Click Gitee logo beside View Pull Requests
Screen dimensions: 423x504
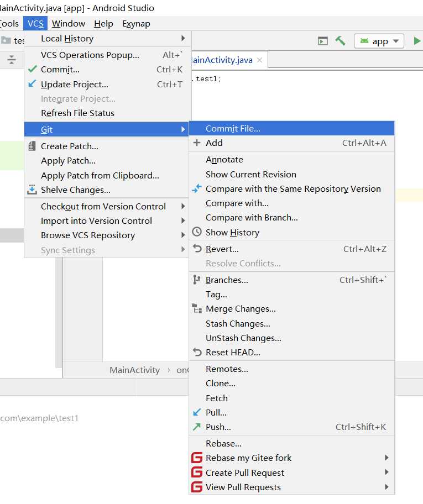click(x=197, y=487)
